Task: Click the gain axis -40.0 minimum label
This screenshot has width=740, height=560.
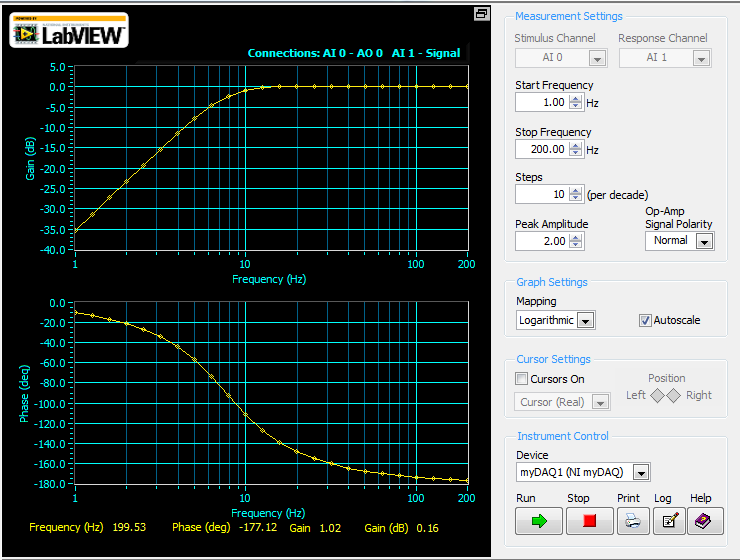Action: click(53, 250)
